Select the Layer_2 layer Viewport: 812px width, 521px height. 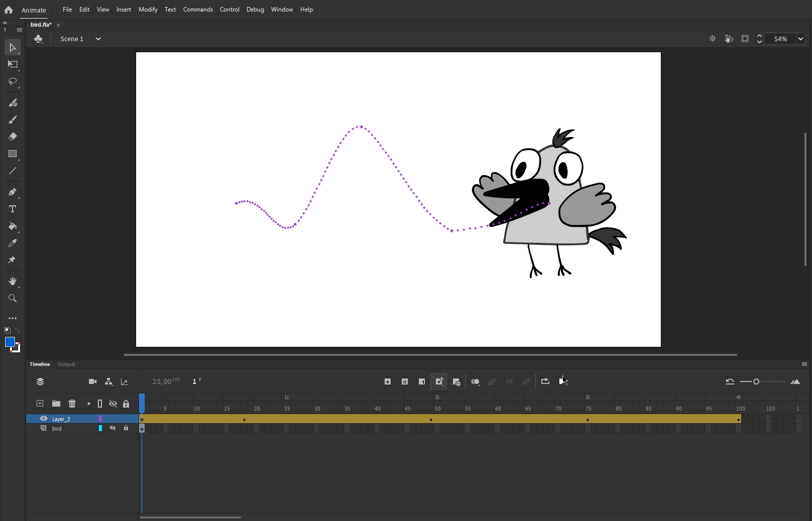61,419
